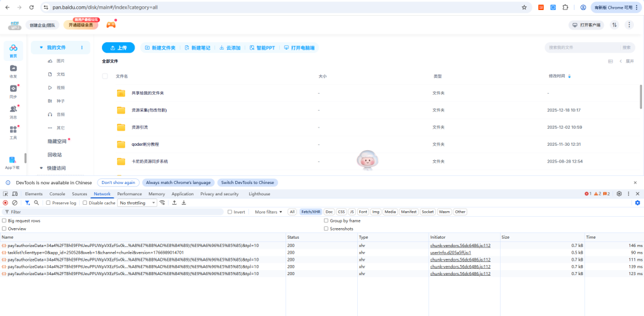Open the 同步 (Sync) sidebar icon

13,90
